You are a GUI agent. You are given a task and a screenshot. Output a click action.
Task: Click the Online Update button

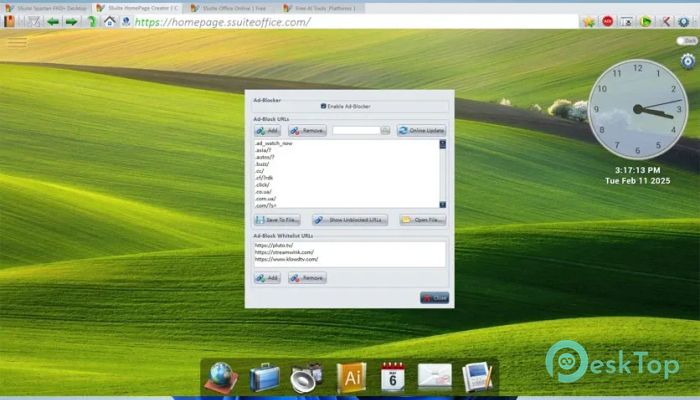[421, 130]
